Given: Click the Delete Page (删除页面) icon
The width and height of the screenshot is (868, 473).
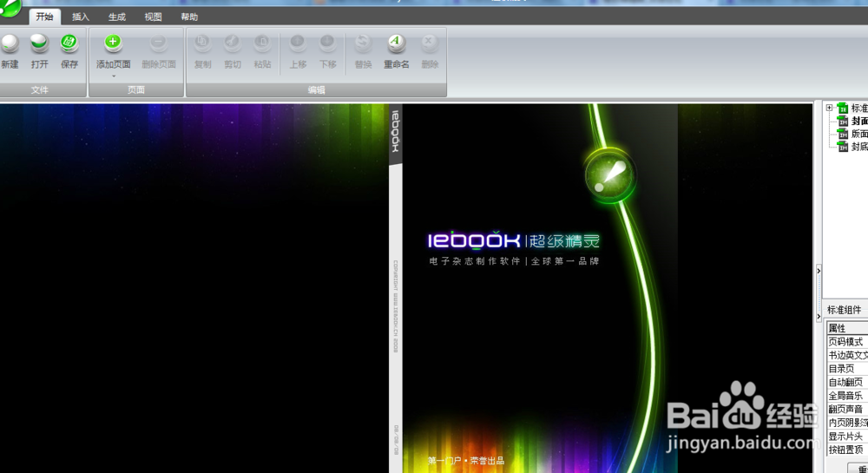Looking at the screenshot, I should pos(158,43).
